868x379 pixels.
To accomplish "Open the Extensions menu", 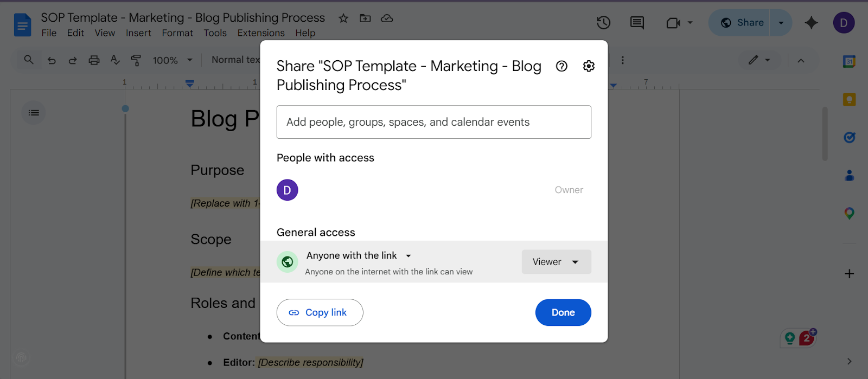I will pyautogui.click(x=261, y=33).
